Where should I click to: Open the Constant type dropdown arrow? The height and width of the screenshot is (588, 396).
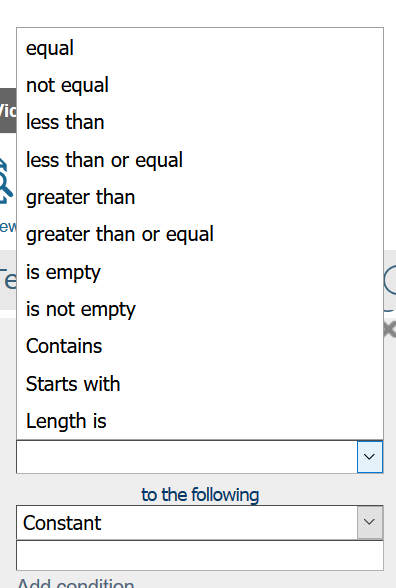370,522
